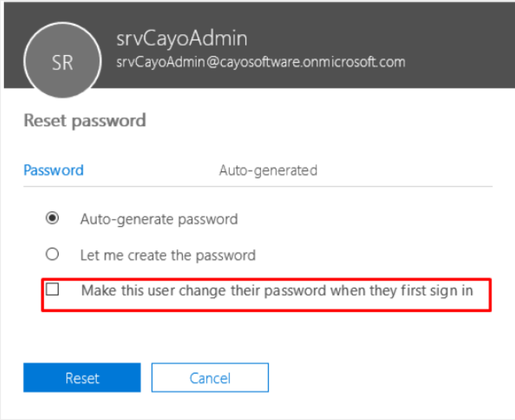Click the srvCayoAdmin@cayosoftware.onmicrosoft.com email address
This screenshot has width=515, height=420.
click(x=261, y=62)
